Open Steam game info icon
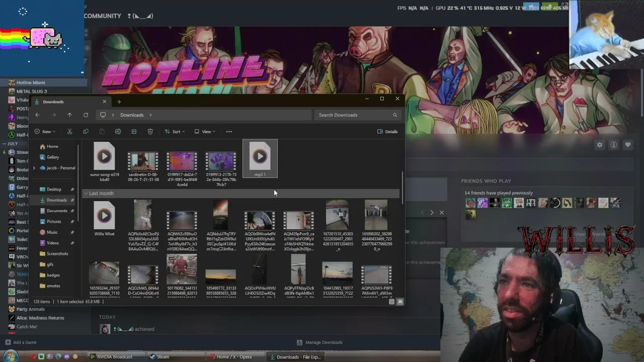The width and height of the screenshot is (644, 362). (613, 145)
